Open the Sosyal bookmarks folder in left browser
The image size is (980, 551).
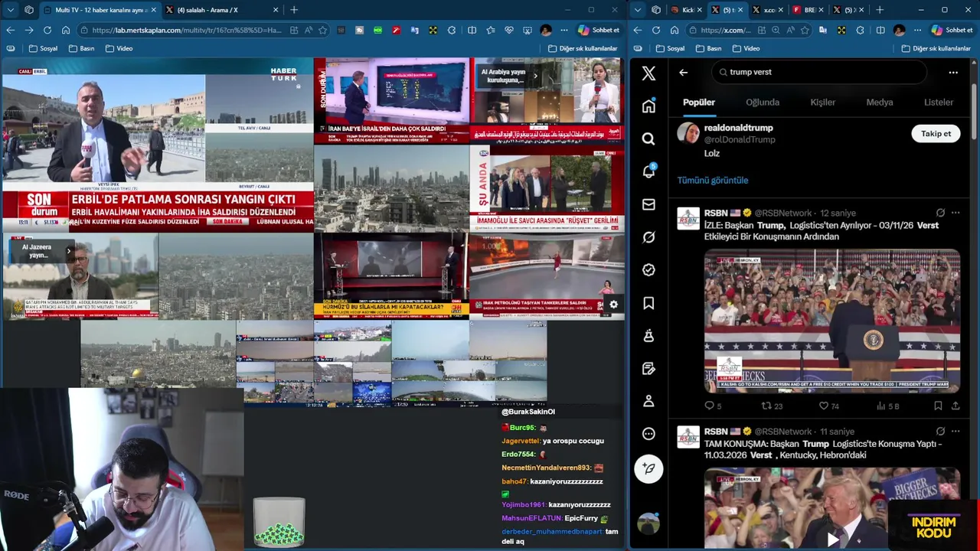[x=43, y=48]
